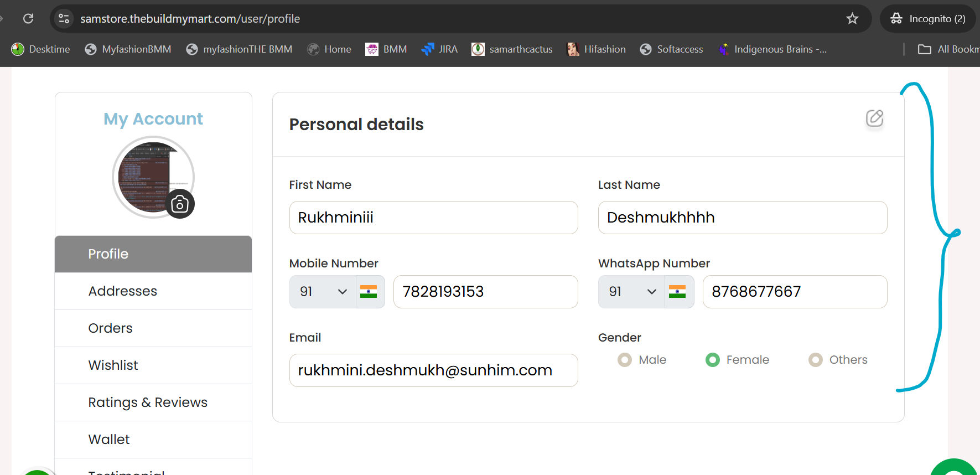The height and width of the screenshot is (475, 980).
Task: Go to the Profile section
Action: [x=153, y=254]
